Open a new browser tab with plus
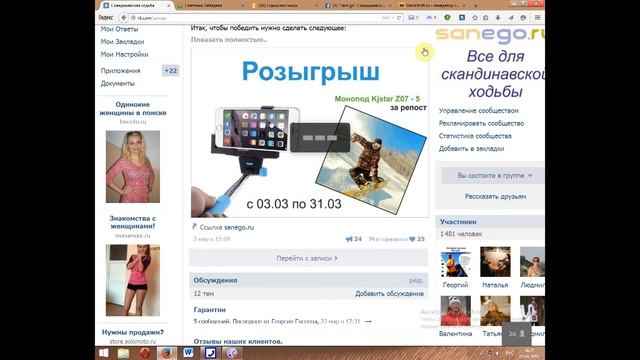This screenshot has height=360, width=640. pyautogui.click(x=475, y=5)
